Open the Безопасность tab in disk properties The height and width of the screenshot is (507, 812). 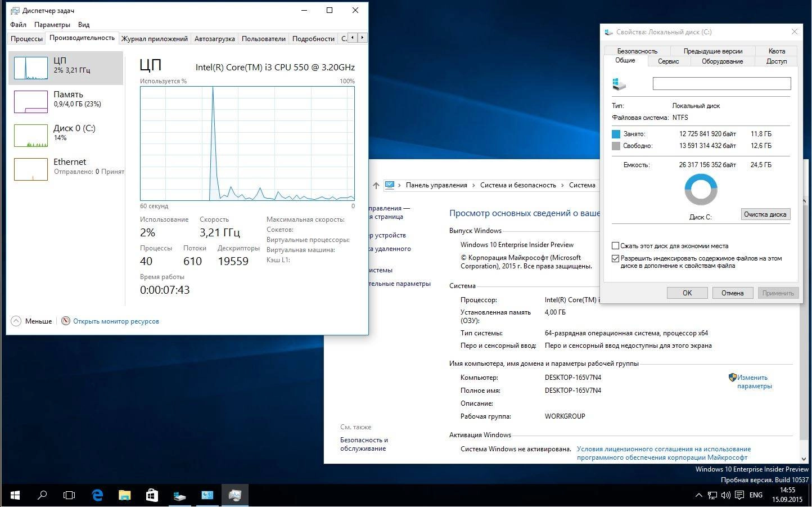point(637,51)
